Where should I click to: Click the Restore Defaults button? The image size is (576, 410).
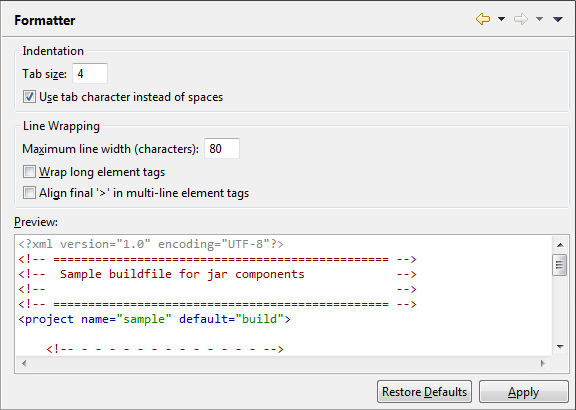424,392
